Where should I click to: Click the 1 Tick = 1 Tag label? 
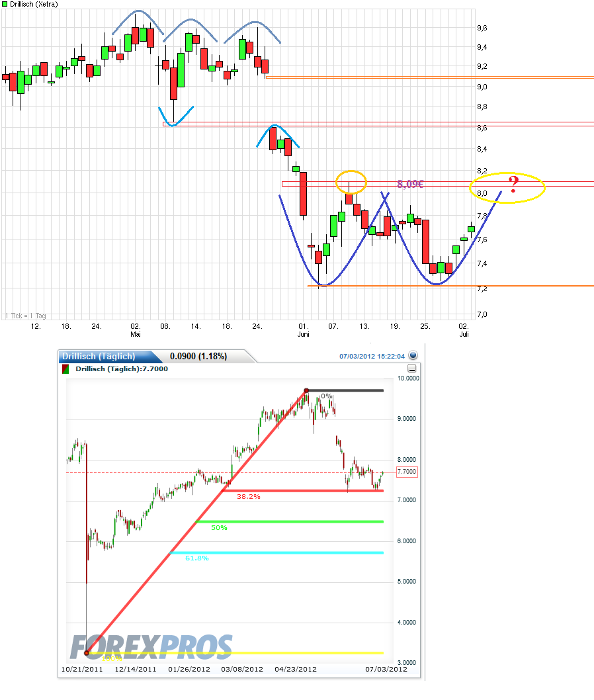point(25,316)
